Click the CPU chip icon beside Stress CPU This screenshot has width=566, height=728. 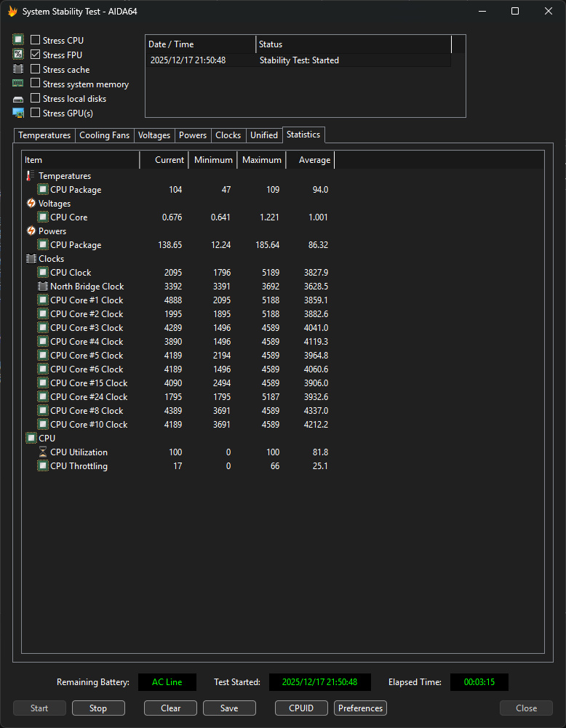18,40
